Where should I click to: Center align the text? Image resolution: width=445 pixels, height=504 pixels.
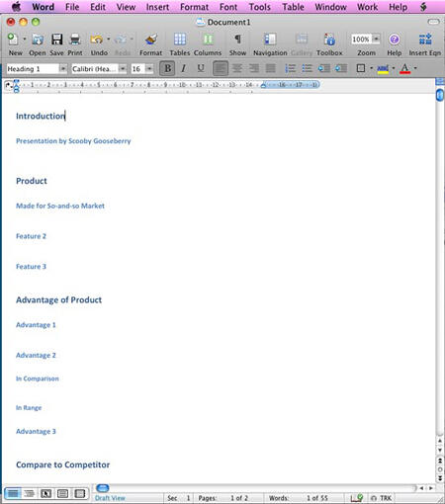[x=237, y=68]
